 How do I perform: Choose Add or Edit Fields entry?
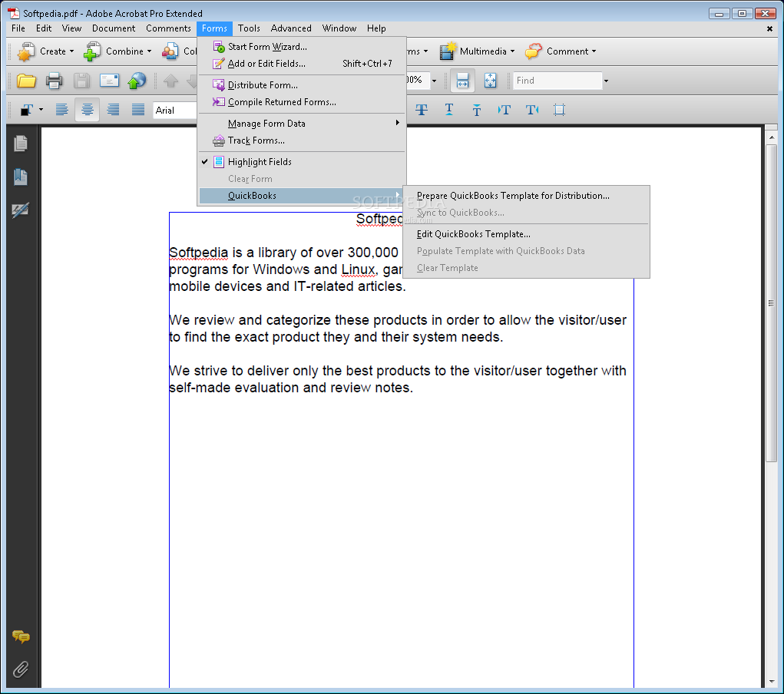(x=302, y=64)
